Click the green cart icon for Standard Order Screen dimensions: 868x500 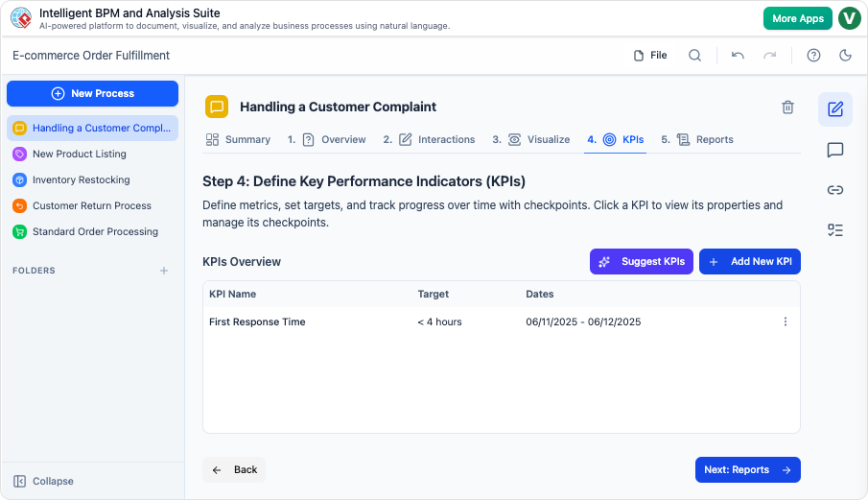[x=19, y=231]
